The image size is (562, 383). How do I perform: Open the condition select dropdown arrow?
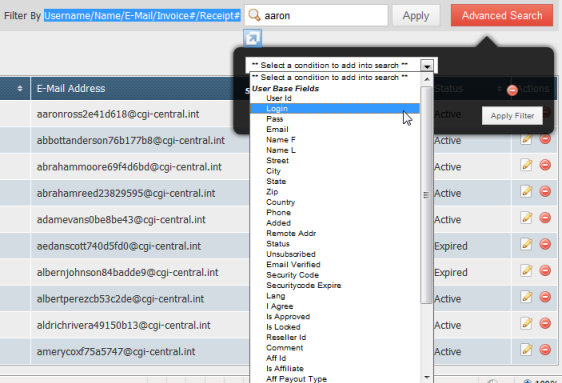click(x=427, y=66)
